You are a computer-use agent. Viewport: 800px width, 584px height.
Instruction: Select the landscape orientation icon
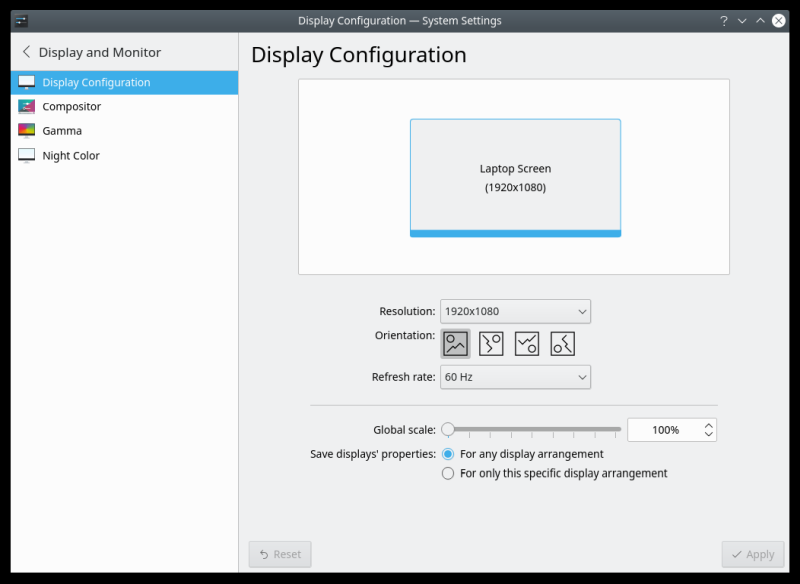[454, 343]
